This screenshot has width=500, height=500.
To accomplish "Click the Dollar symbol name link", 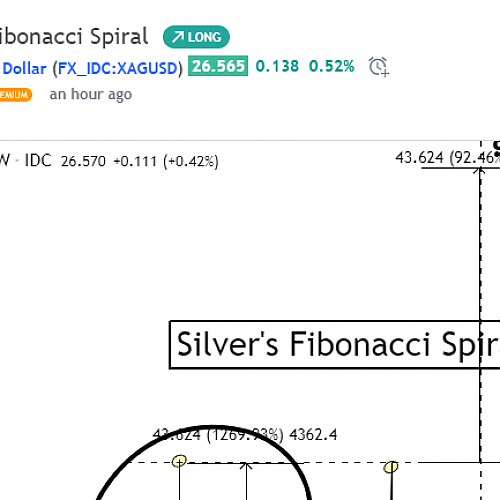I will click(23, 69).
